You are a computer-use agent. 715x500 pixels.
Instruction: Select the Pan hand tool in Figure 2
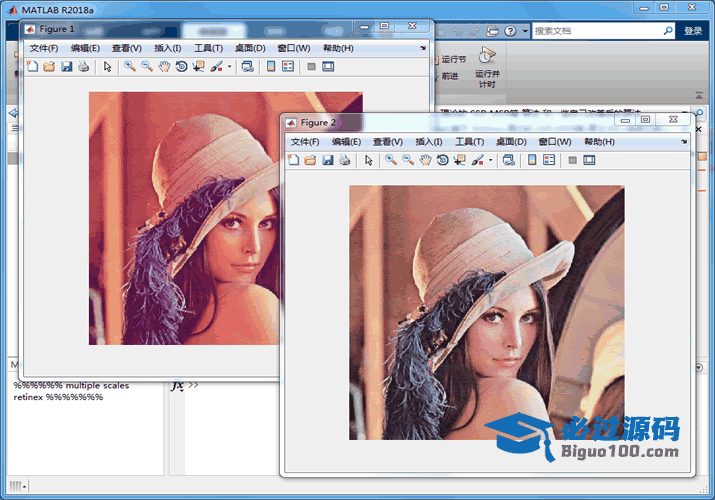(x=425, y=160)
